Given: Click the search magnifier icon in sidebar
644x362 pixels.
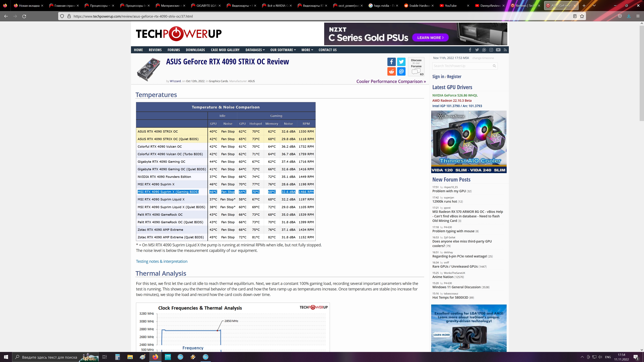Looking at the screenshot, I should pos(494,66).
